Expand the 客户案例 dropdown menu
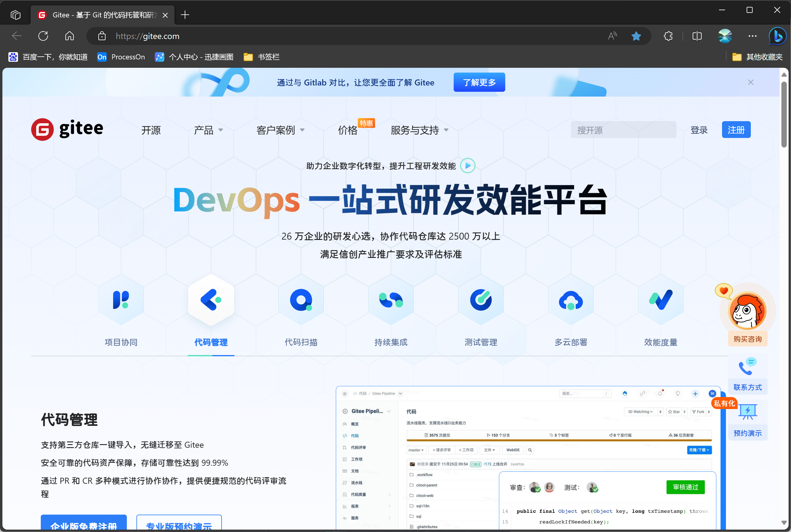This screenshot has height=532, width=791. tap(280, 130)
